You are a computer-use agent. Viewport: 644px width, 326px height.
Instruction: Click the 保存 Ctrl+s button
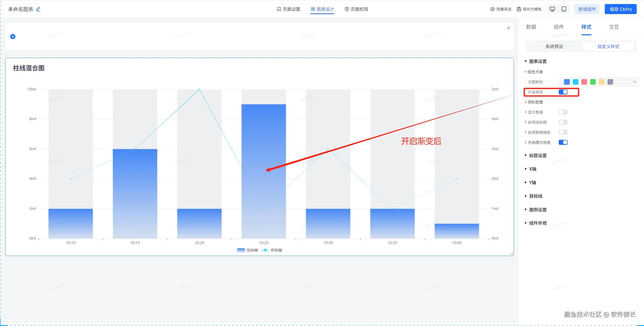[x=620, y=9]
